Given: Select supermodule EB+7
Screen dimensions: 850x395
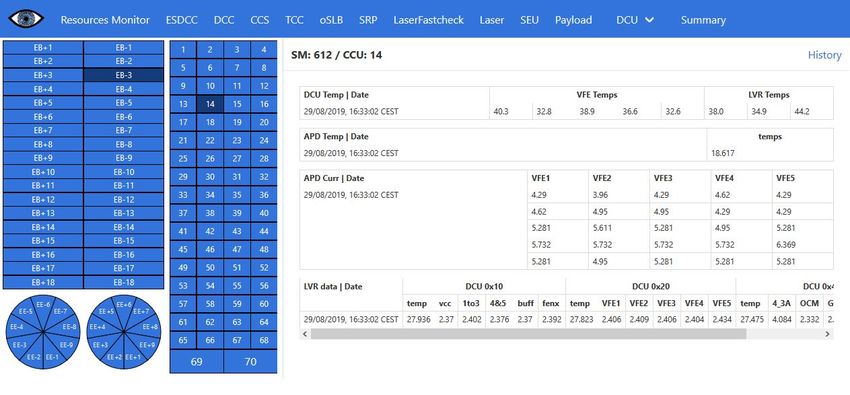Looking at the screenshot, I should point(43,130).
